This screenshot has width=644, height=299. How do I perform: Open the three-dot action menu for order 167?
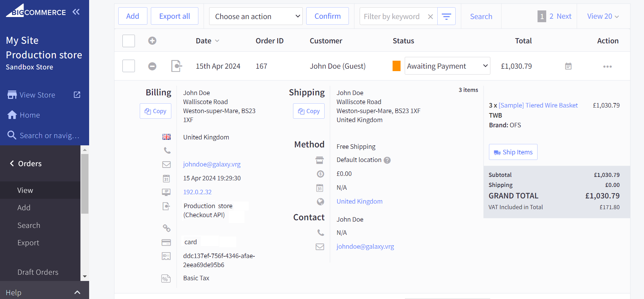(607, 67)
